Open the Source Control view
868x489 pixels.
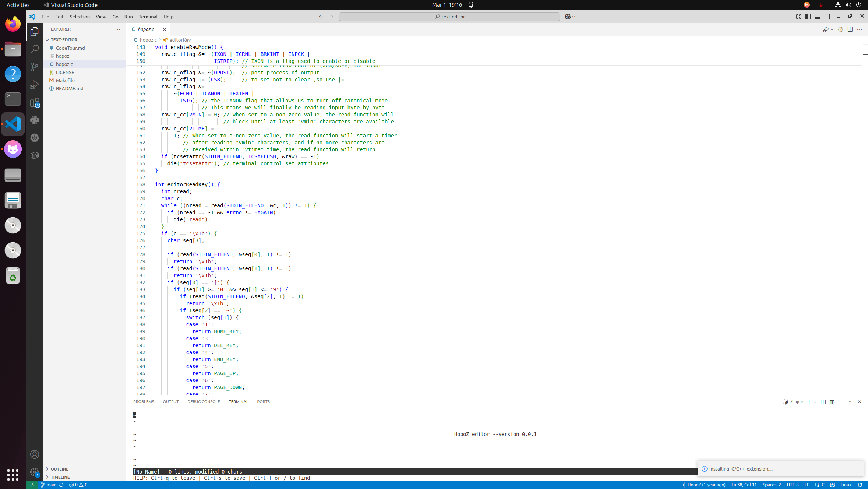click(x=35, y=67)
